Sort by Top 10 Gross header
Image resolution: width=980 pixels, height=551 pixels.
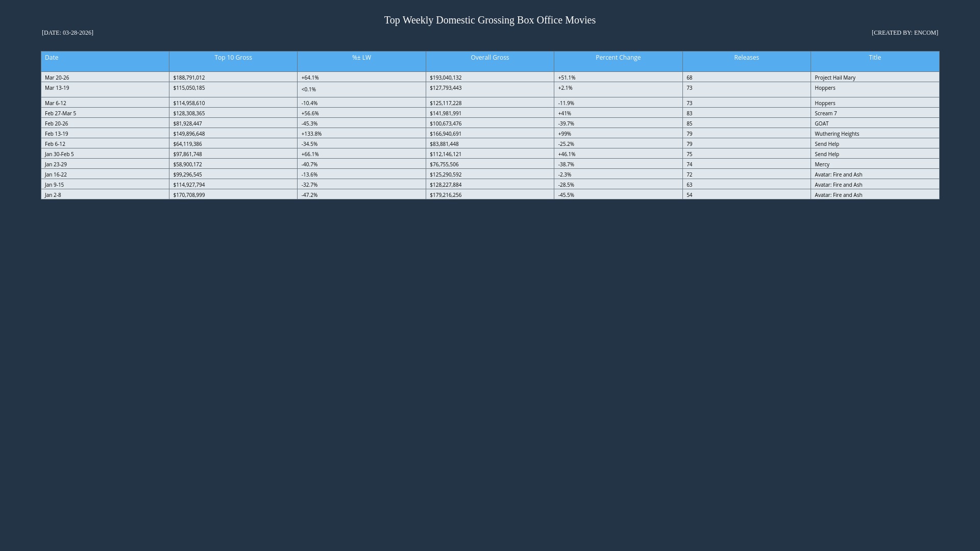pos(233,58)
